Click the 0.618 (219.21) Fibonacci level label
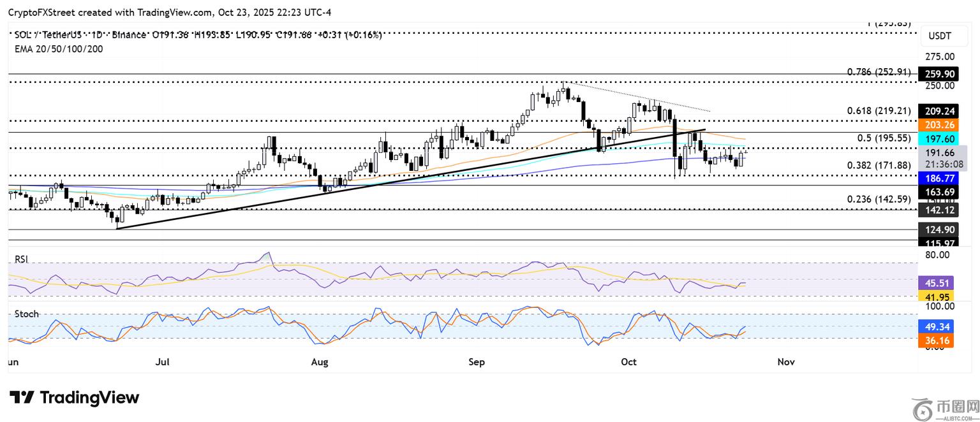This screenshot has height=422, width=980. [x=878, y=111]
